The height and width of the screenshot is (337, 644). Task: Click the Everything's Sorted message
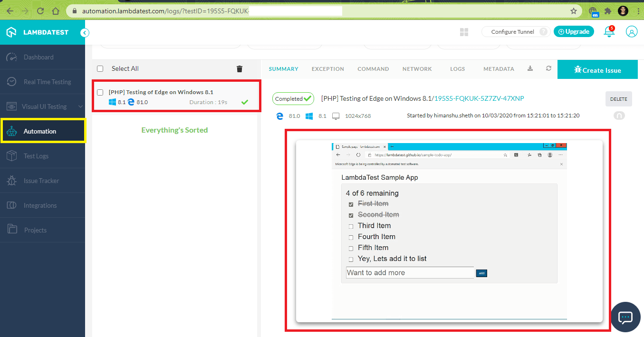[x=174, y=130]
